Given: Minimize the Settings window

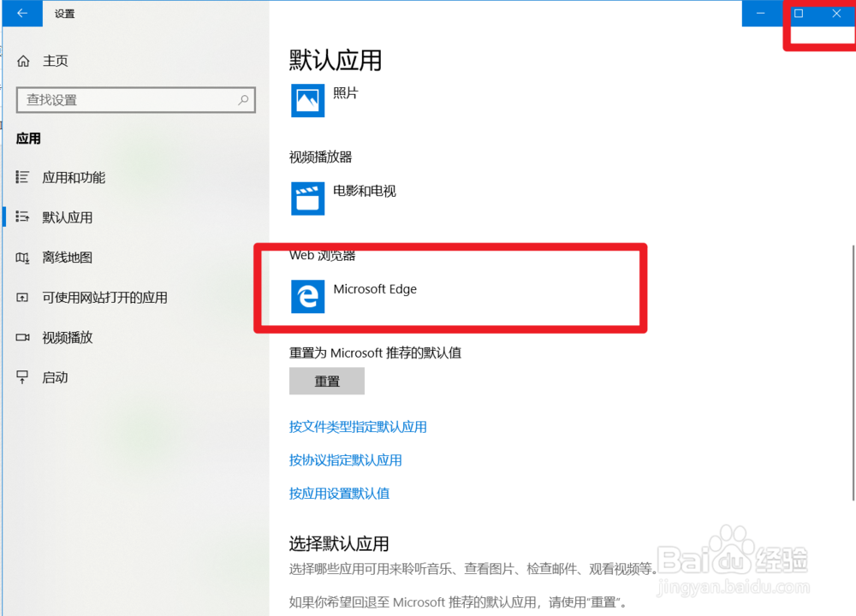Looking at the screenshot, I should pyautogui.click(x=760, y=13).
